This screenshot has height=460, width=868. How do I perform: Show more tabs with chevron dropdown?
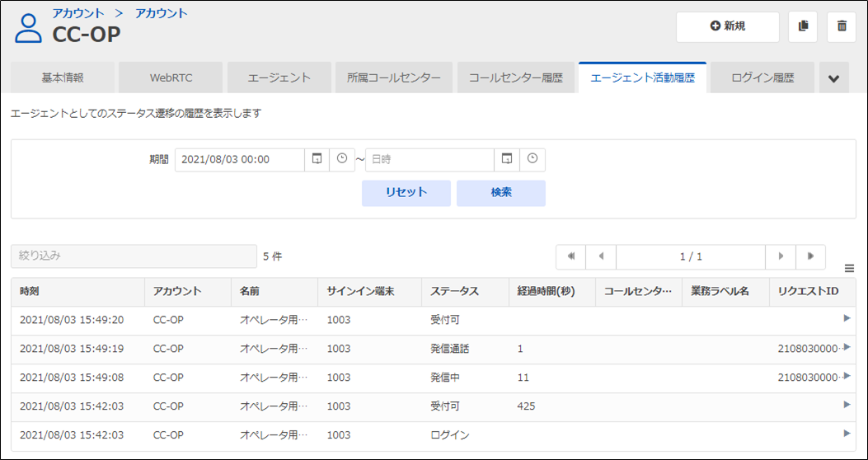click(833, 78)
